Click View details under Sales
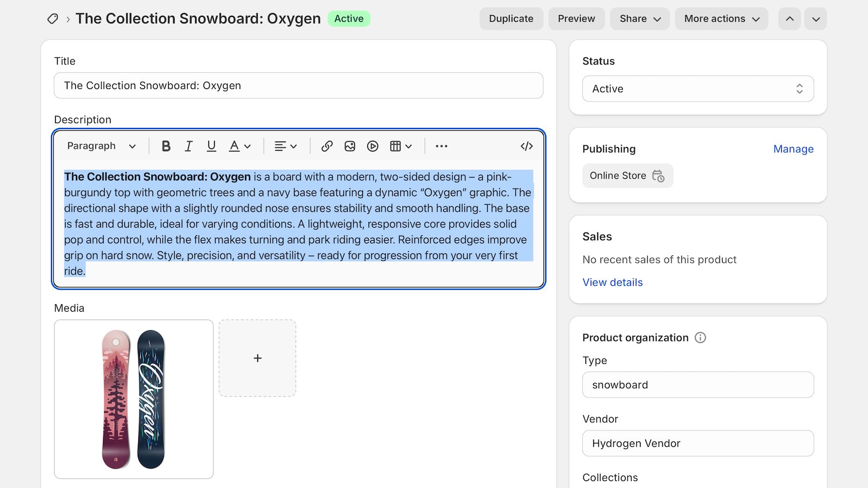Viewport: 868px width, 488px height. pos(612,282)
